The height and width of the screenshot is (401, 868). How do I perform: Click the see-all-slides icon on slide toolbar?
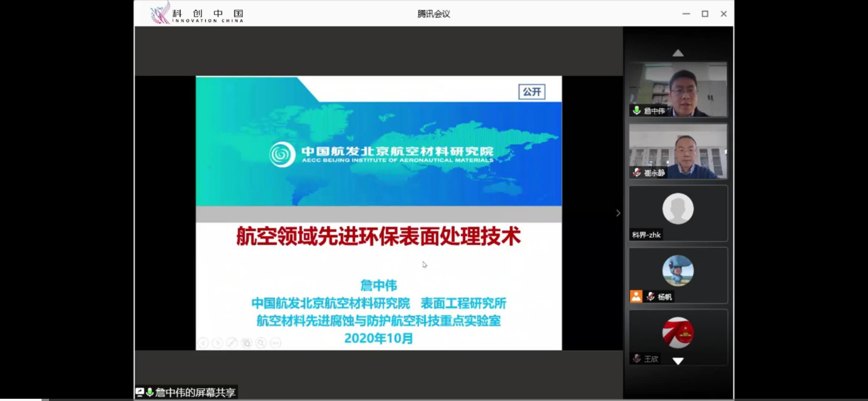[x=246, y=343]
